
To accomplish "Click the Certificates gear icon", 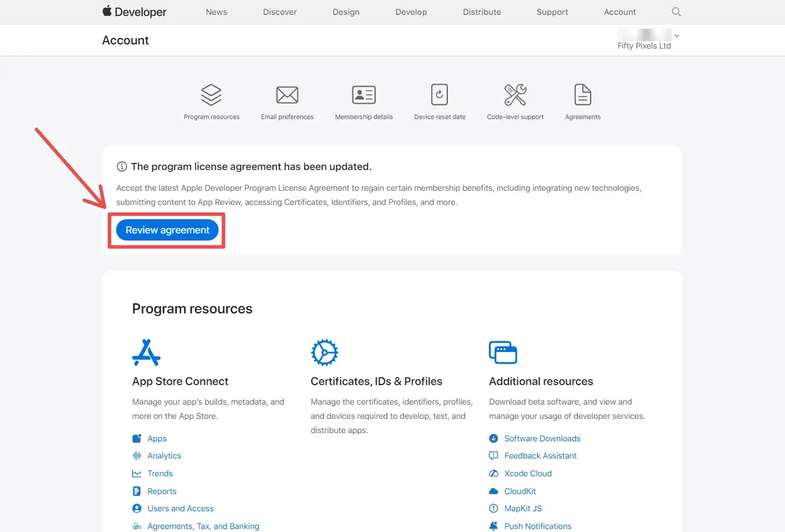I will point(324,352).
